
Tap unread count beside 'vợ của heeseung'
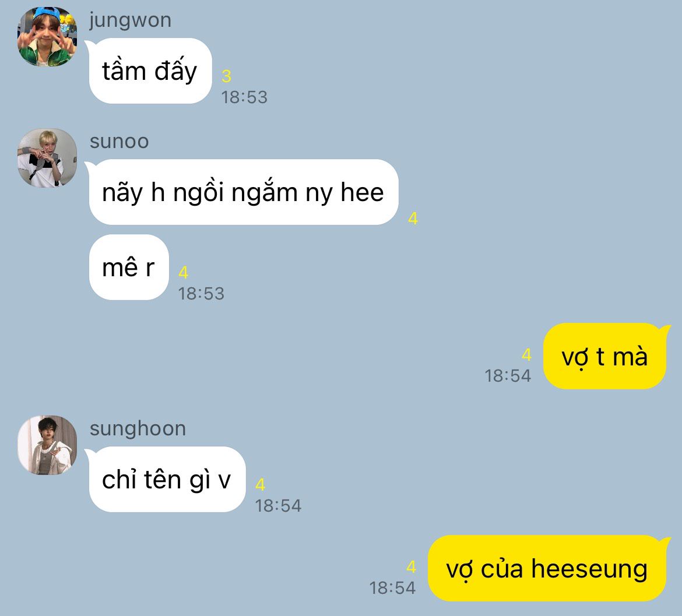point(411,566)
